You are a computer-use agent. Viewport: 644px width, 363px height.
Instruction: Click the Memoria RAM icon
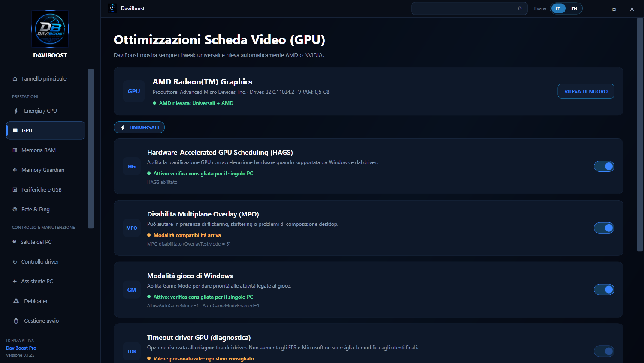tap(15, 150)
